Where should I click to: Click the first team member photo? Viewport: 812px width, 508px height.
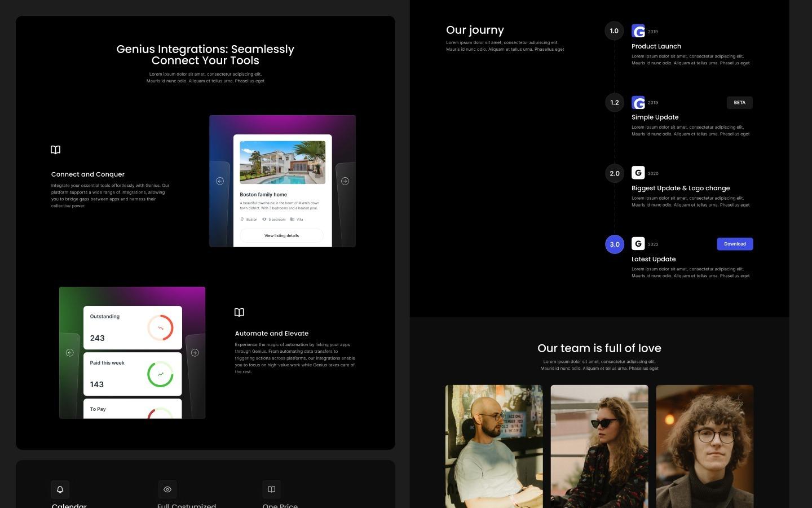(493, 446)
